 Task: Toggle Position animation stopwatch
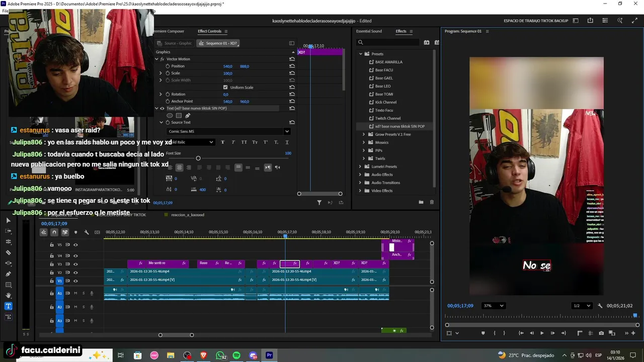168,66
